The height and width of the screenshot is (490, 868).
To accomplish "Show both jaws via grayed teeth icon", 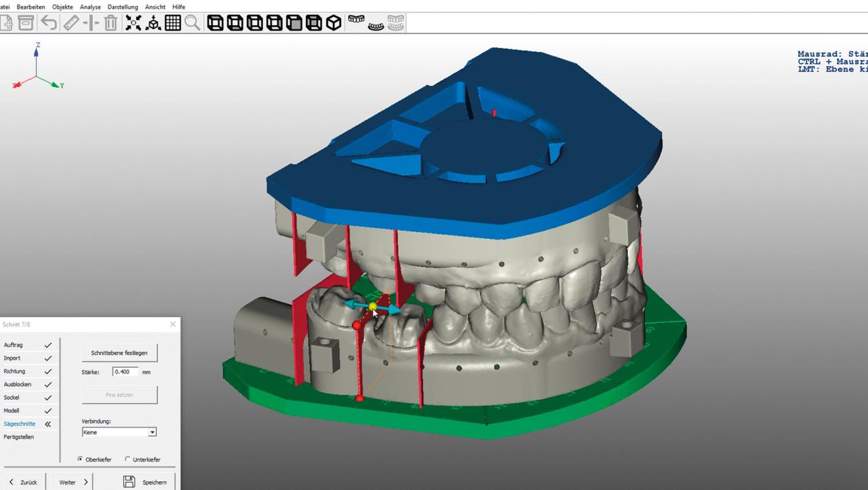I will 396,23.
